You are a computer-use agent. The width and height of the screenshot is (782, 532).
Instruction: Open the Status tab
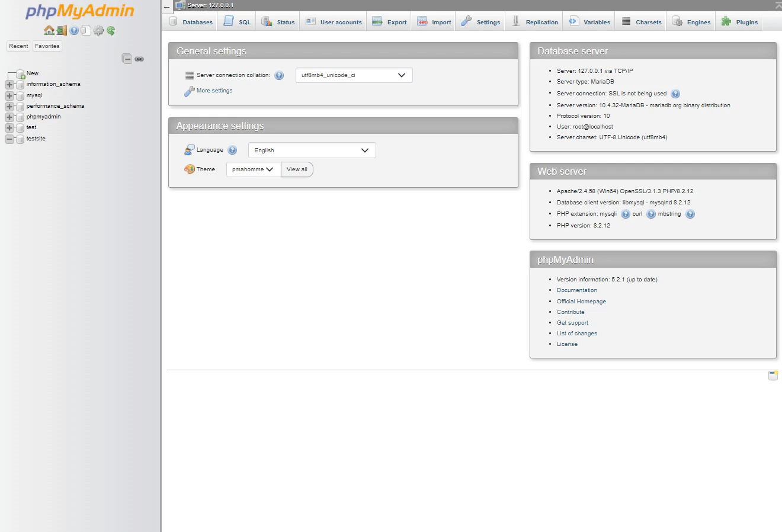click(x=278, y=22)
